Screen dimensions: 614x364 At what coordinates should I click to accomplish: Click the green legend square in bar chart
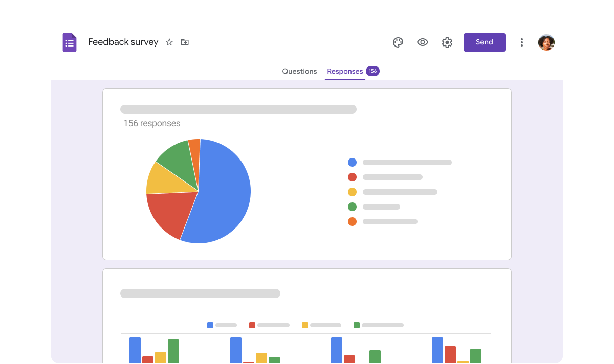coord(357,325)
